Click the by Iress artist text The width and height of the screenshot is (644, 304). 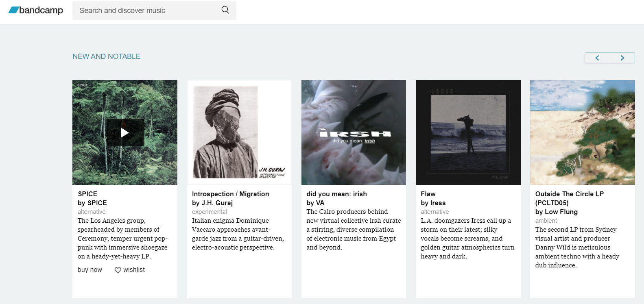click(x=433, y=203)
